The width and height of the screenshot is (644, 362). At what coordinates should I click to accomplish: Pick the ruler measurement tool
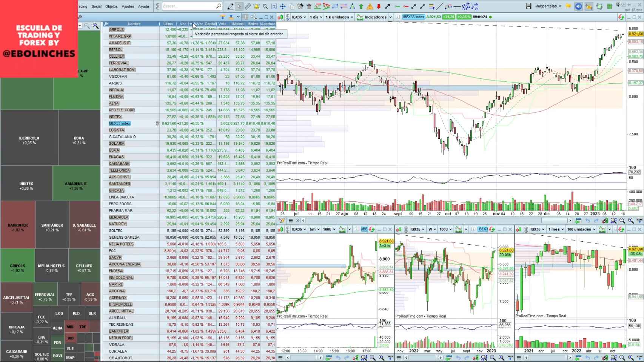(x=248, y=6)
